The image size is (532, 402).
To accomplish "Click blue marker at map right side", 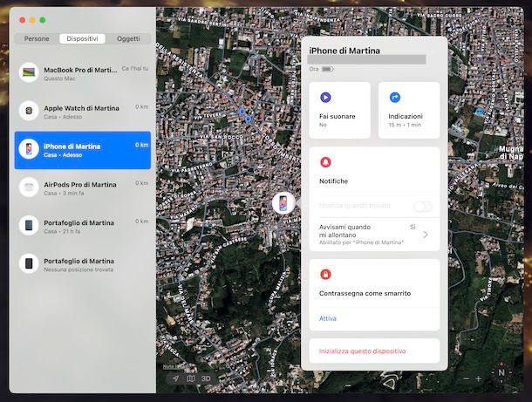I will point(480,112).
